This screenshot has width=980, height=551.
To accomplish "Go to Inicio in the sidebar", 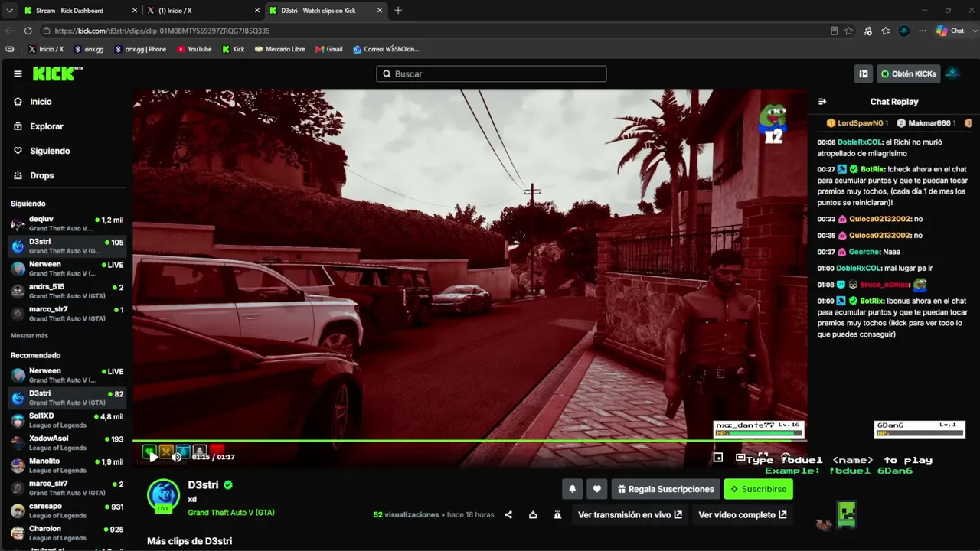I will 41,101.
